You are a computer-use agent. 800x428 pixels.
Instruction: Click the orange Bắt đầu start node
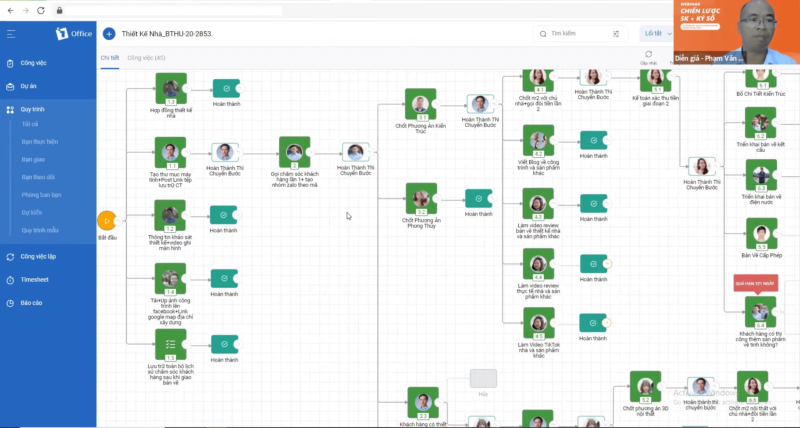point(107,221)
